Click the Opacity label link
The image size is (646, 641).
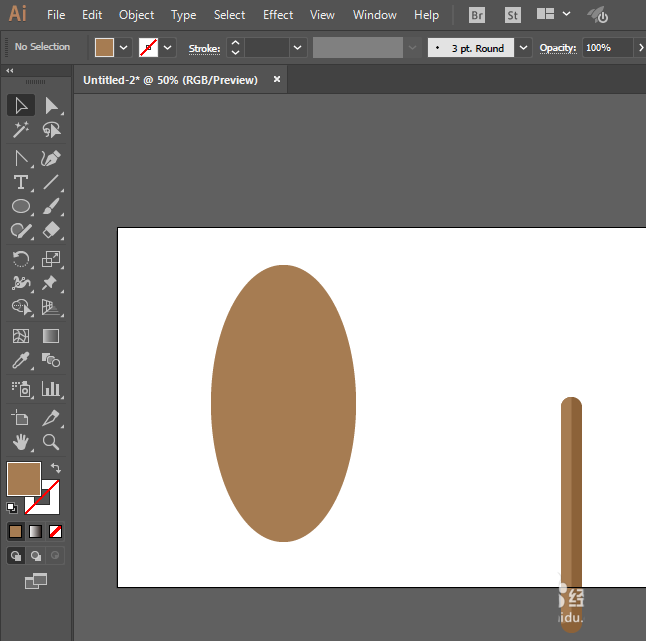(x=557, y=48)
